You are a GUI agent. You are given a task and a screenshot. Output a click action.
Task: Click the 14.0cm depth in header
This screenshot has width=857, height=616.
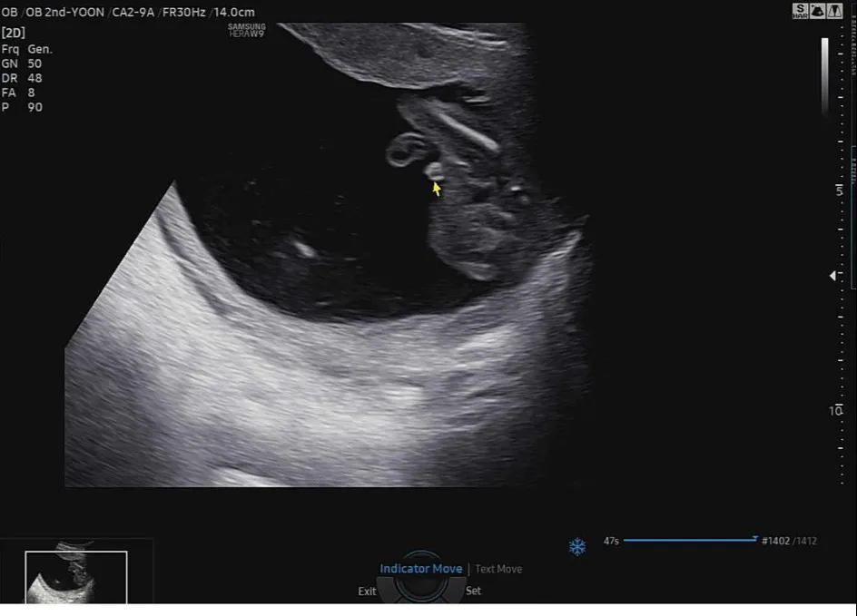point(234,12)
